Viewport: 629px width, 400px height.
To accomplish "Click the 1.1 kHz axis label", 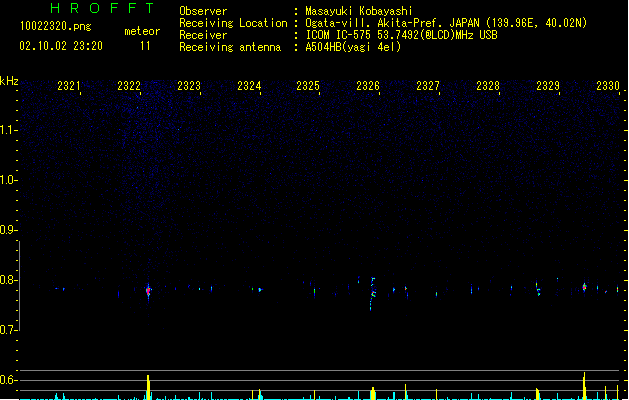I will pyautogui.click(x=8, y=130).
